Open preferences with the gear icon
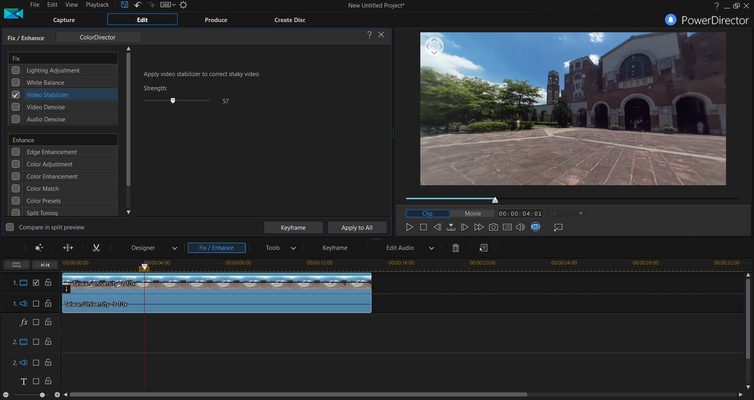 (x=183, y=5)
